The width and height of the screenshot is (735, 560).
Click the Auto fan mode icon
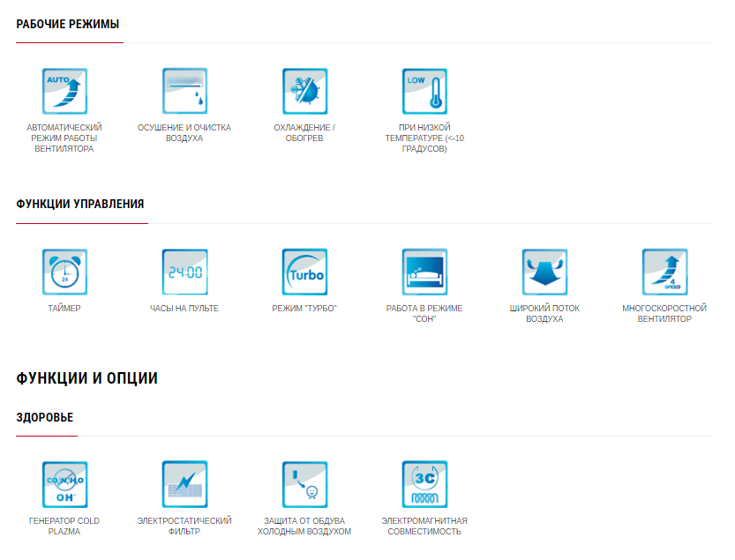64,92
